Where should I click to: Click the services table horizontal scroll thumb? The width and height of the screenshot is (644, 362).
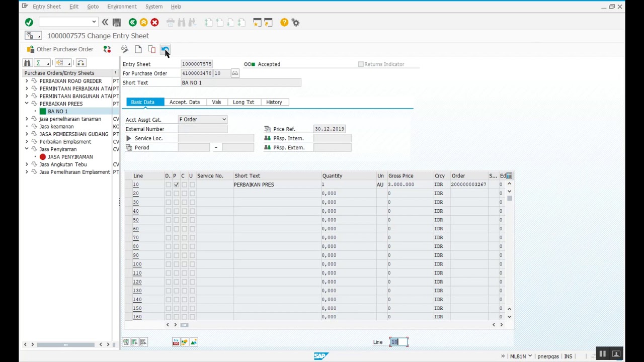click(184, 325)
